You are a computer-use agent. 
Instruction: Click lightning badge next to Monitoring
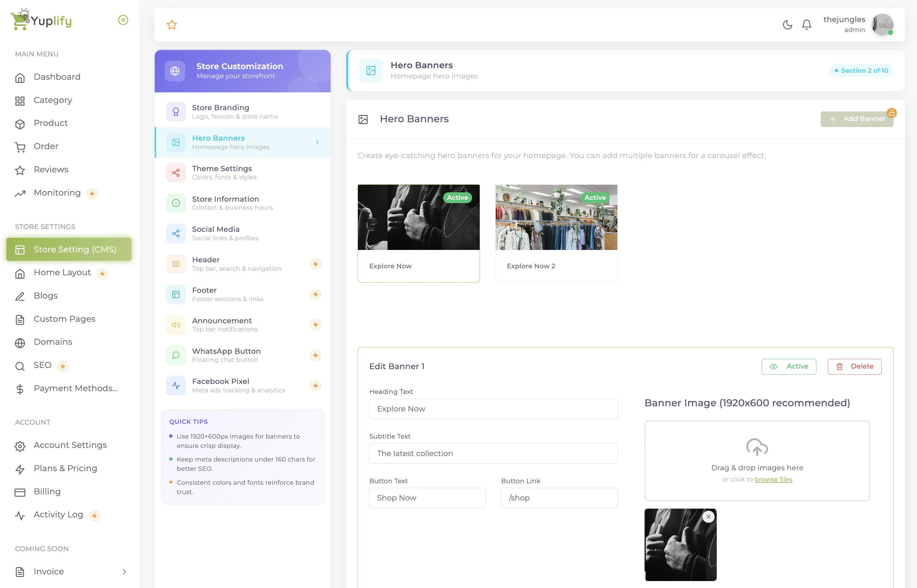coord(92,193)
